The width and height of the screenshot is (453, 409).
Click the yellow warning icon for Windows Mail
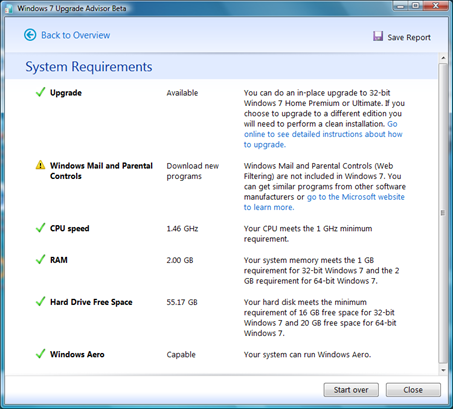(x=40, y=165)
